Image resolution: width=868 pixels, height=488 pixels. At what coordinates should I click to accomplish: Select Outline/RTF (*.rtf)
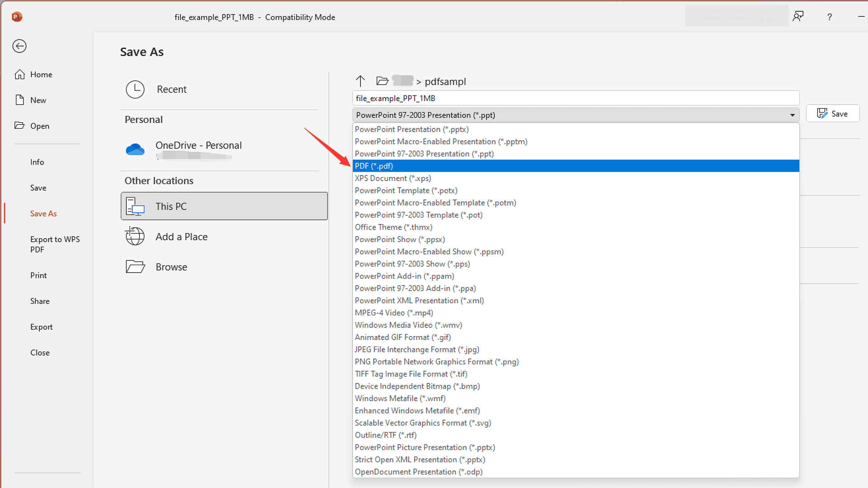point(576,435)
